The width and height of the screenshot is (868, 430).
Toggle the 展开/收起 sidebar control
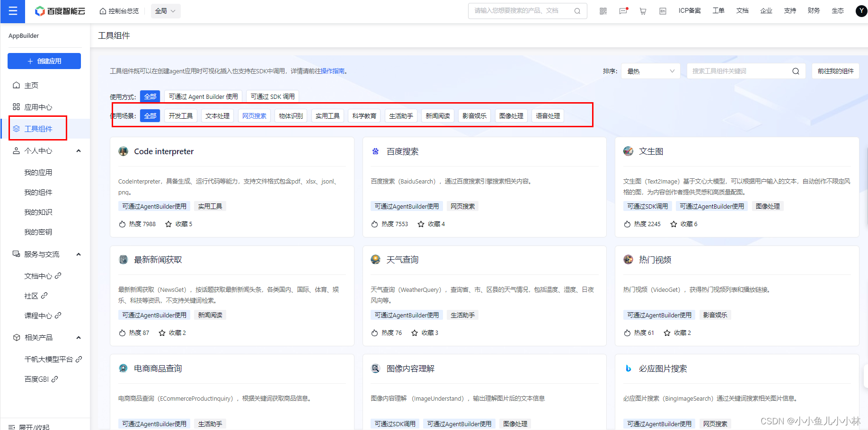pos(29,427)
